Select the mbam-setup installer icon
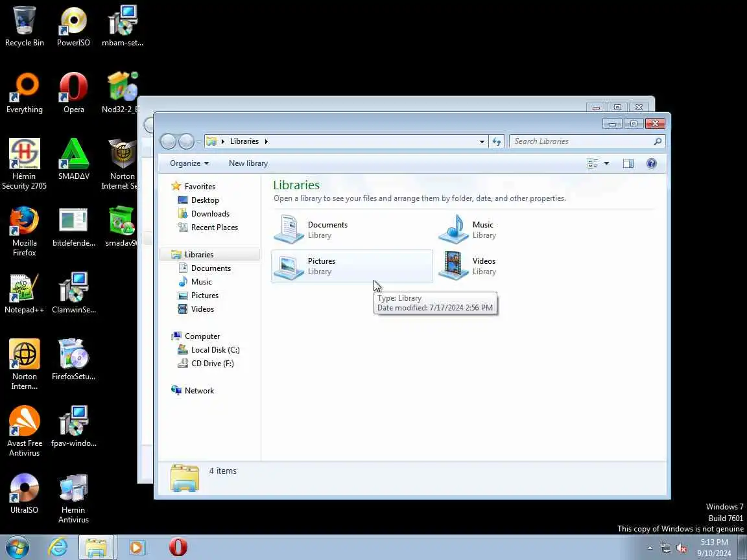Screen dimensions: 747x560 [x=123, y=26]
